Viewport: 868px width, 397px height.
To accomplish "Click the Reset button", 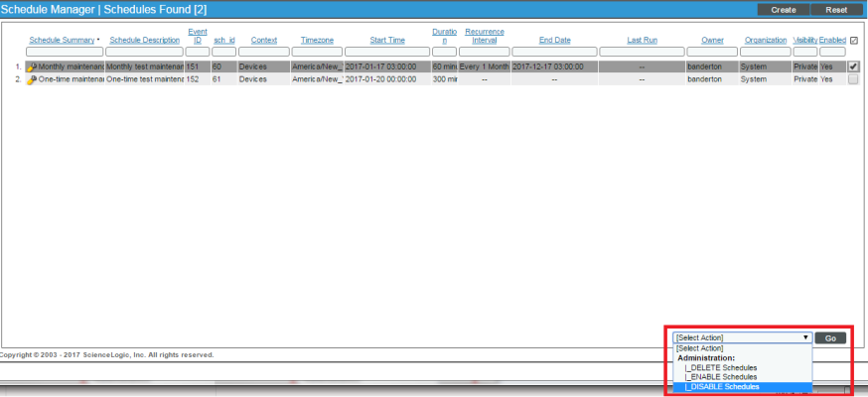I will [x=836, y=9].
